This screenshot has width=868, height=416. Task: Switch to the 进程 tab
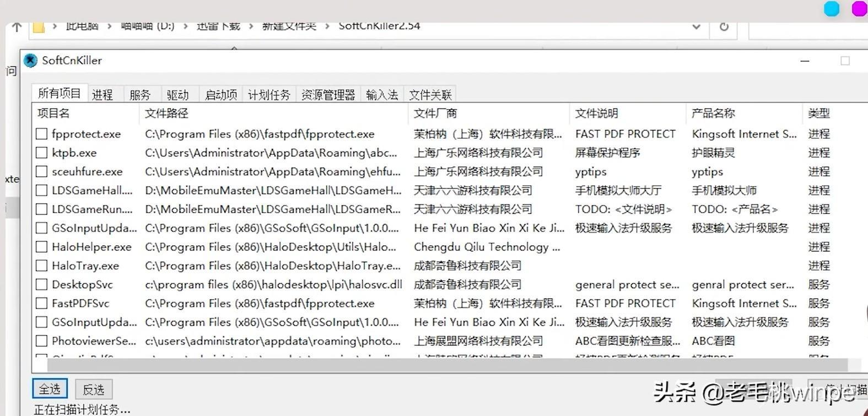coord(103,95)
